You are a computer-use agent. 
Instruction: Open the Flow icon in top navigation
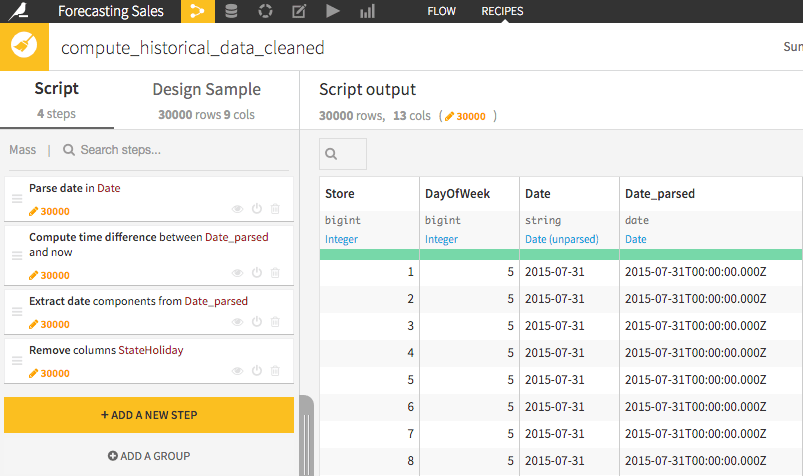coord(198,11)
